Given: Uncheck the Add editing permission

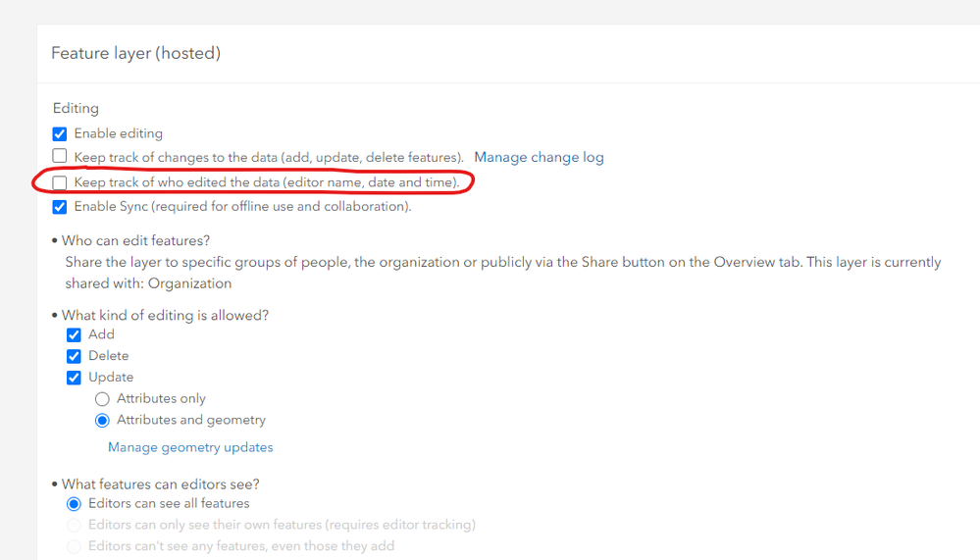Looking at the screenshot, I should coord(74,335).
